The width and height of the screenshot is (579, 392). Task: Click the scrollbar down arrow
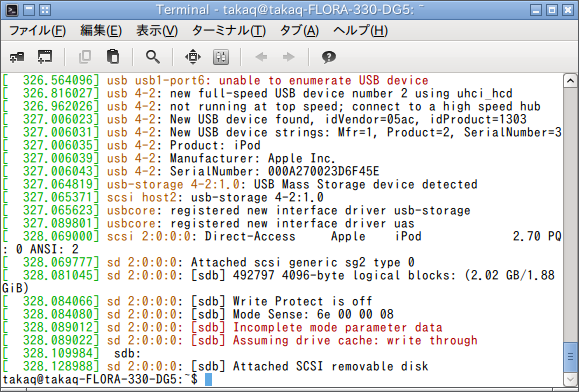coord(570,379)
